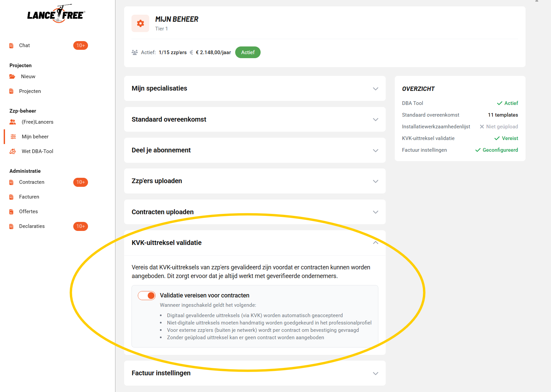Viewport: 551px width, 392px height.
Task: Click the LanceFree logo
Action: (56, 14)
